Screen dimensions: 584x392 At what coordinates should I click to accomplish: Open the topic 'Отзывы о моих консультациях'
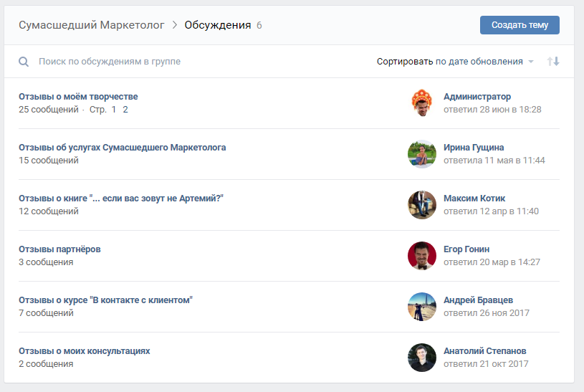[84, 351]
